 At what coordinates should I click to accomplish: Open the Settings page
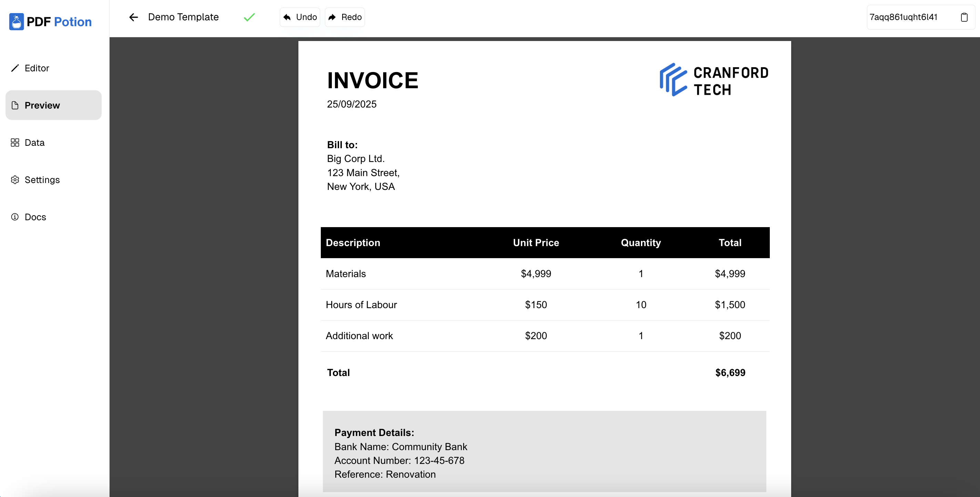[x=42, y=180]
